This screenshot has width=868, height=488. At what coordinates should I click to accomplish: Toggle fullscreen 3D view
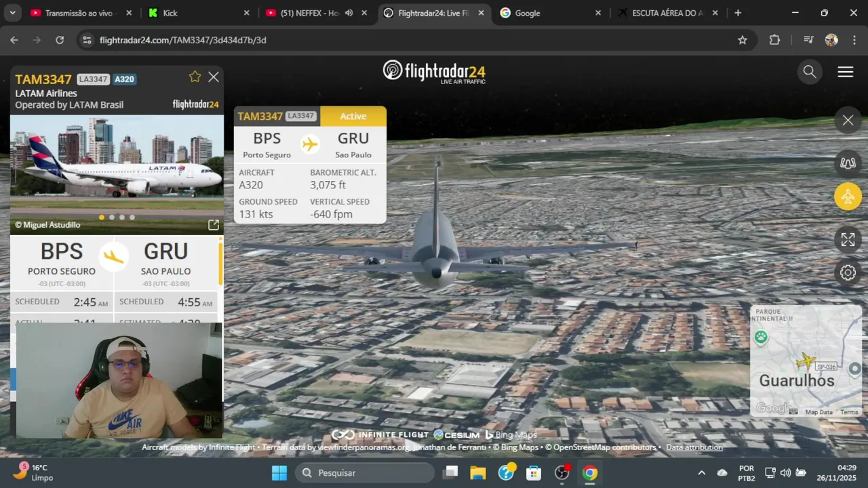[x=848, y=239]
